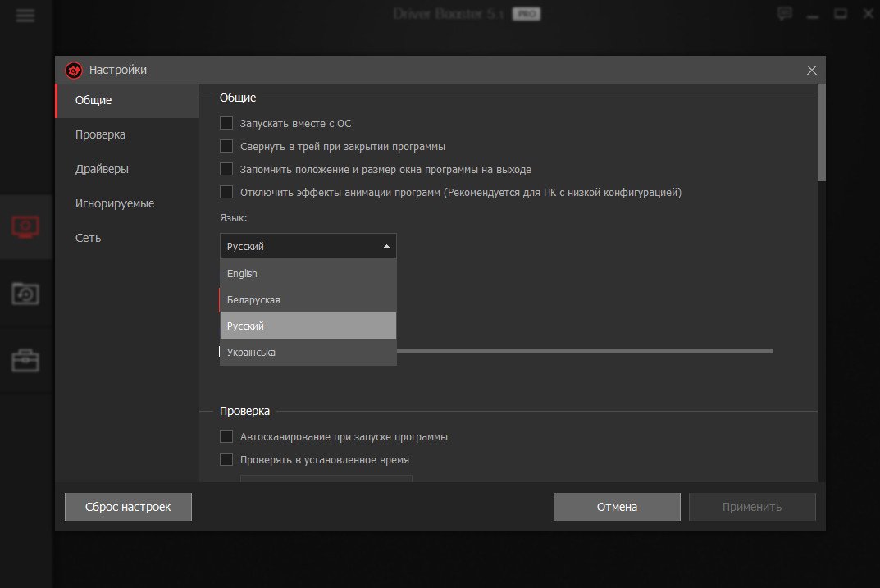Open the Сеть settings section
Viewport: 880px width, 588px height.
88,238
